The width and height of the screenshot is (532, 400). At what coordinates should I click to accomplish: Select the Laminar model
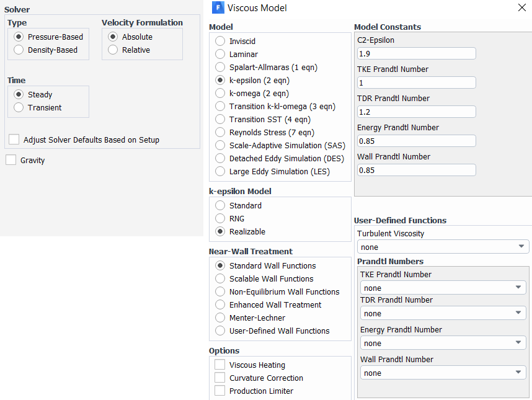tap(220, 54)
